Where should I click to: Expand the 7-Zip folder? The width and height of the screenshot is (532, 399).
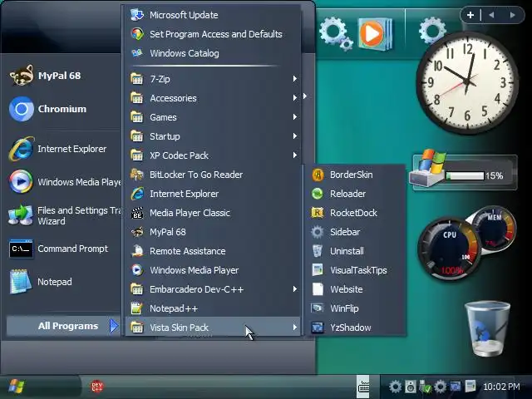click(x=213, y=79)
